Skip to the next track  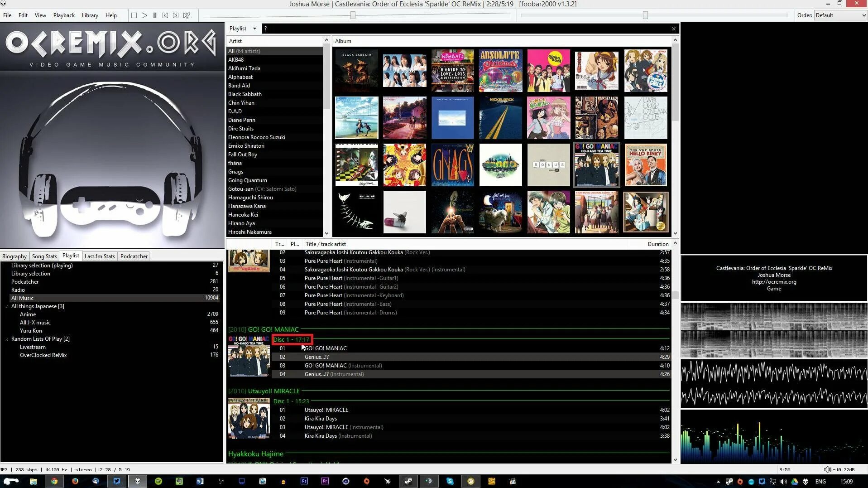[176, 15]
